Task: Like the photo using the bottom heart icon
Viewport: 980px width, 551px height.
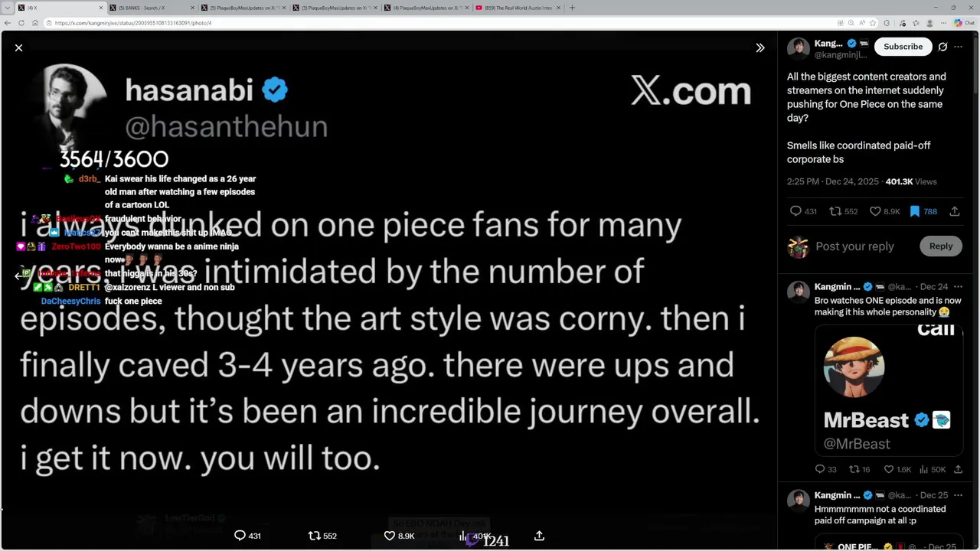Action: (389, 536)
